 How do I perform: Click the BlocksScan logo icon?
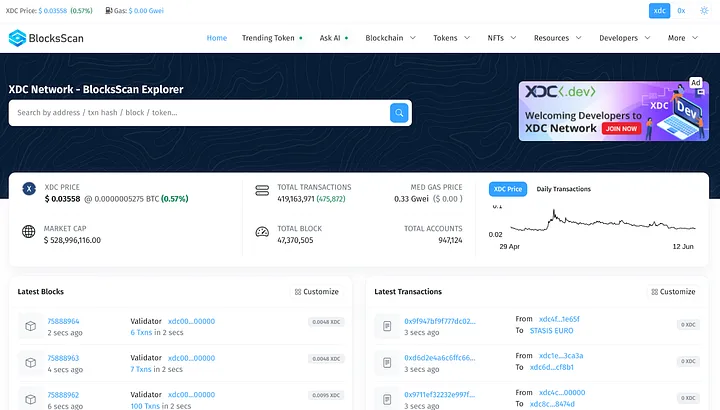click(19, 38)
